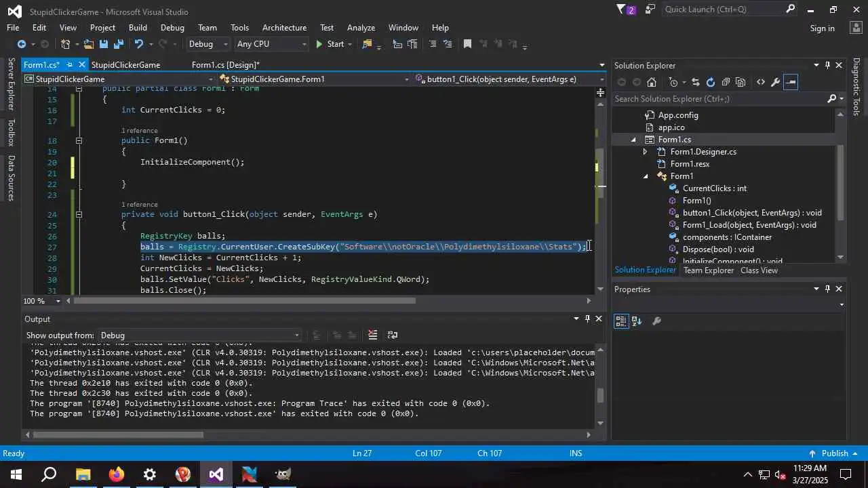Open the Toolbox side tab
868x488 pixels.
[11, 133]
